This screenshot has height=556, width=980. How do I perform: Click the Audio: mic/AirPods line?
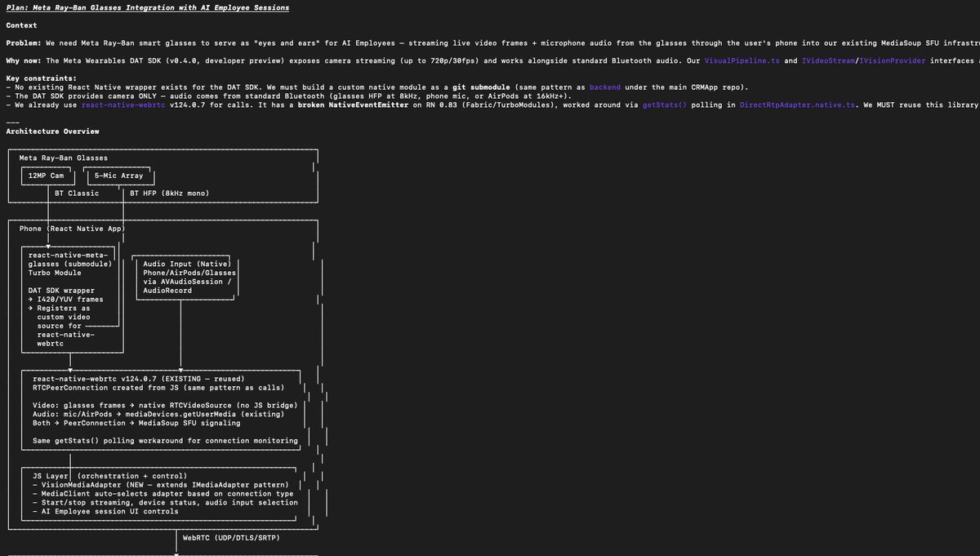pos(158,414)
